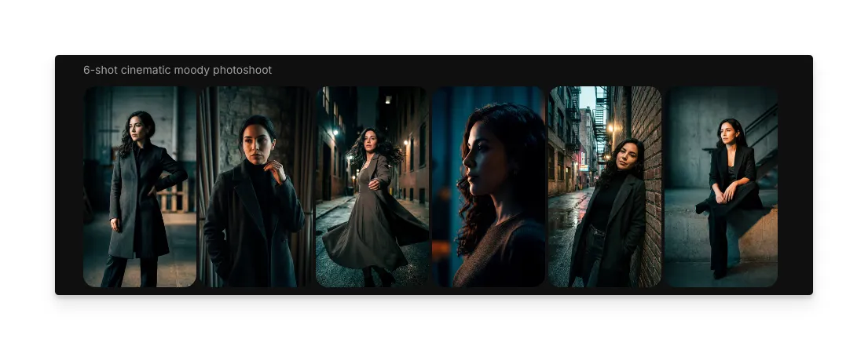The height and width of the screenshot is (350, 868).
Task: Click the '6-shot cinematic moody photoshoot' title
Action: pyautogui.click(x=178, y=70)
